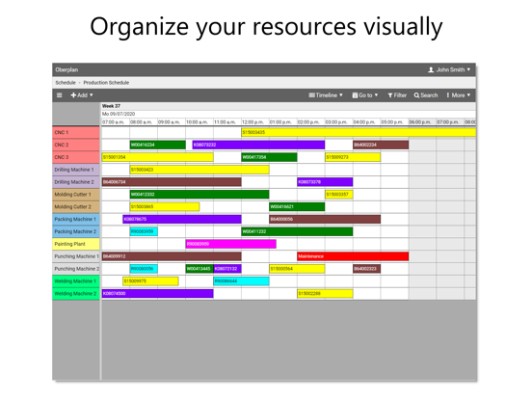Select cyan task R90086644 on Welding Machine 1
The height and width of the screenshot is (399, 532).
tap(241, 280)
